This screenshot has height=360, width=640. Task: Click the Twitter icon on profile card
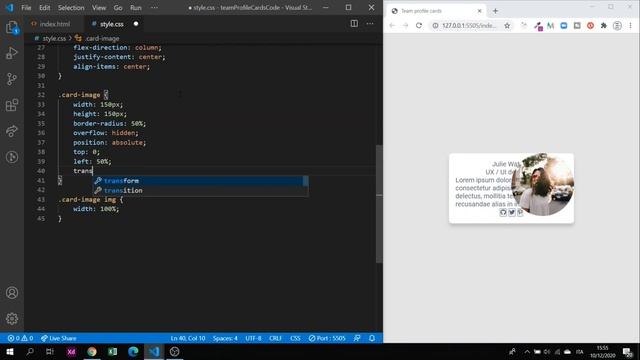pyautogui.click(x=512, y=212)
